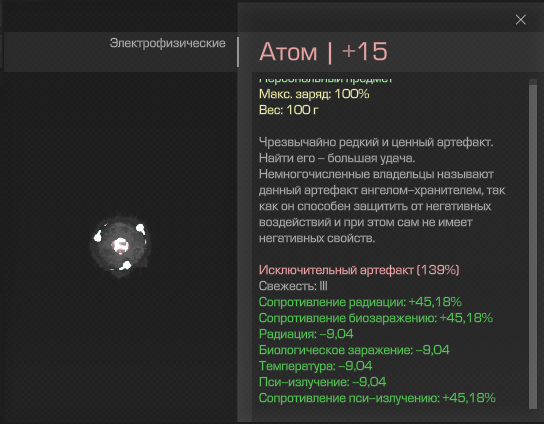This screenshot has height=424, width=544.
Task: Click the description panel scrollbar
Action: coord(533,244)
